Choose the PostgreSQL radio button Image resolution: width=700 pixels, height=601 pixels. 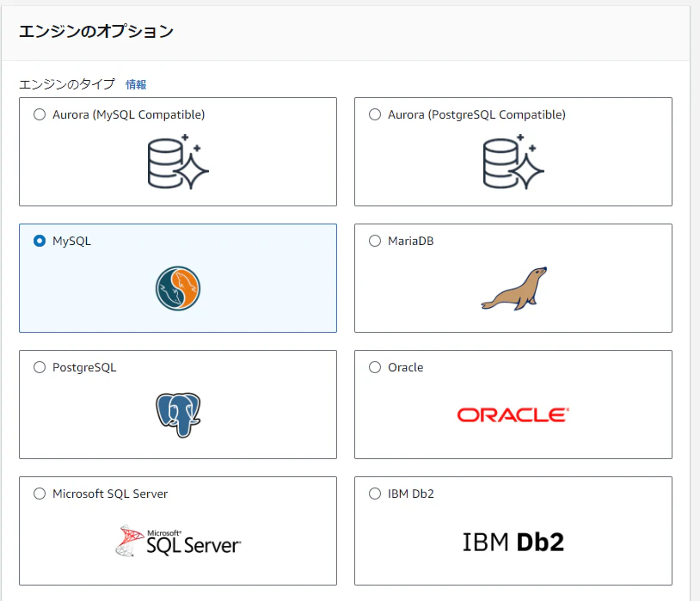point(40,367)
